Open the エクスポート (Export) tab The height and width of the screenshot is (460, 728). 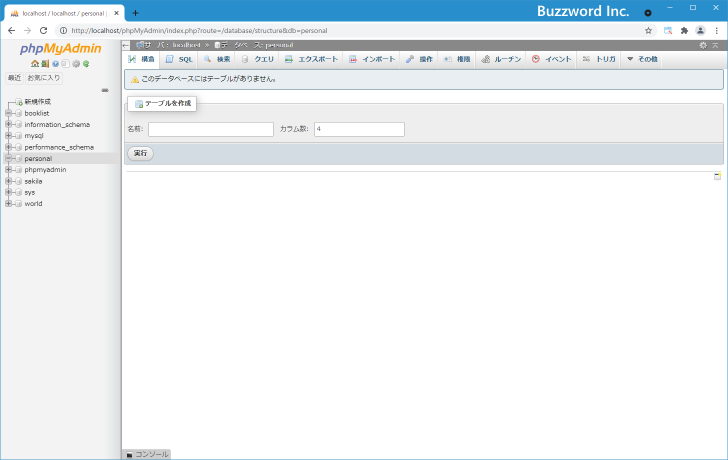point(312,60)
